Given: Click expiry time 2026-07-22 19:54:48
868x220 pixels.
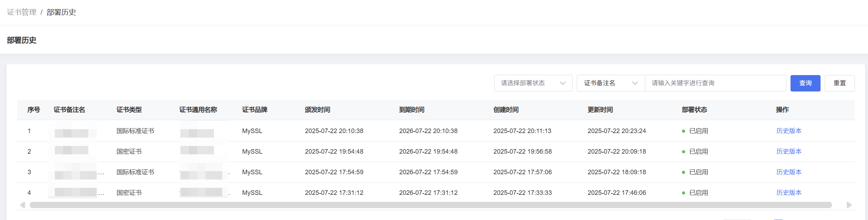Looking at the screenshot, I should coord(428,152).
